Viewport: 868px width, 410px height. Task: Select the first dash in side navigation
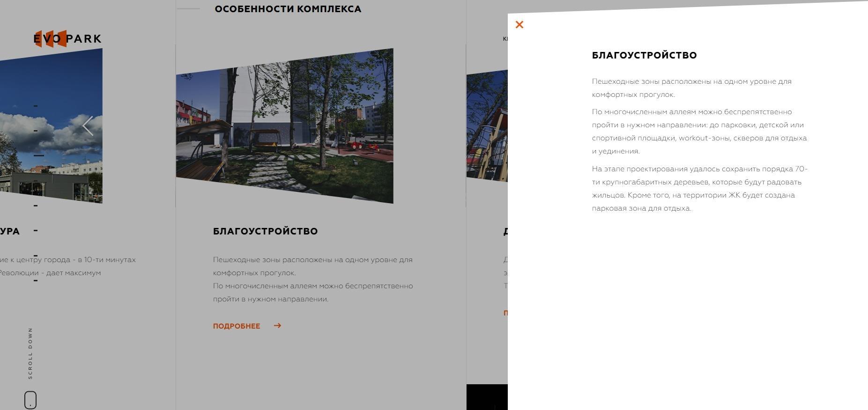36,106
